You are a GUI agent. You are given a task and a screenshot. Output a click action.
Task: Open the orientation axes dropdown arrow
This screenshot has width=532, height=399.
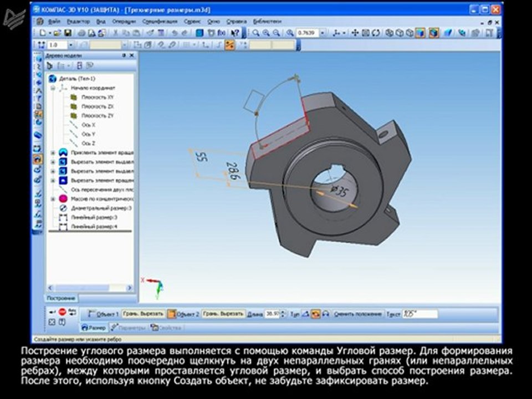(x=344, y=33)
